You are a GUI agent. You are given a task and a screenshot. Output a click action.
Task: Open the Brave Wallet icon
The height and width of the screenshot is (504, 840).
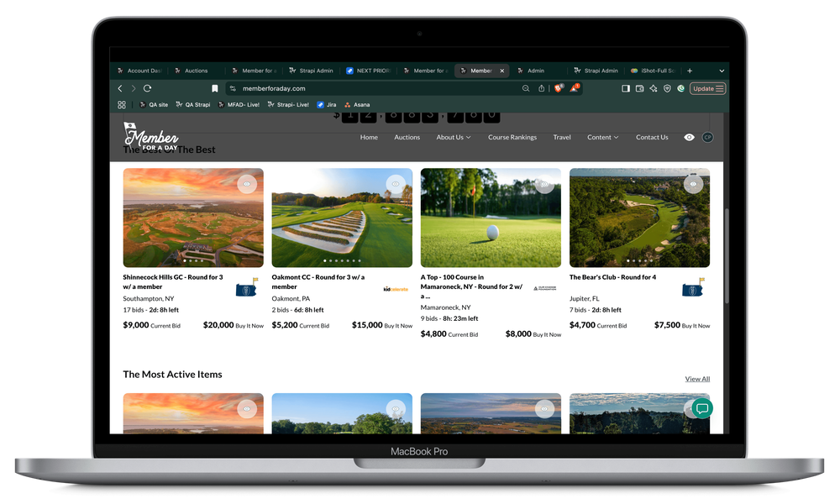639,88
